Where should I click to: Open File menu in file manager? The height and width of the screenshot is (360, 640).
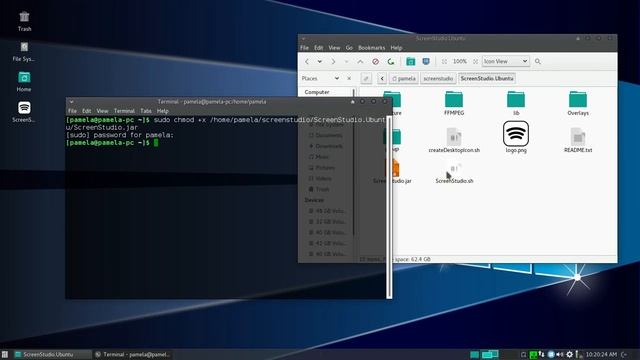[x=304, y=48]
